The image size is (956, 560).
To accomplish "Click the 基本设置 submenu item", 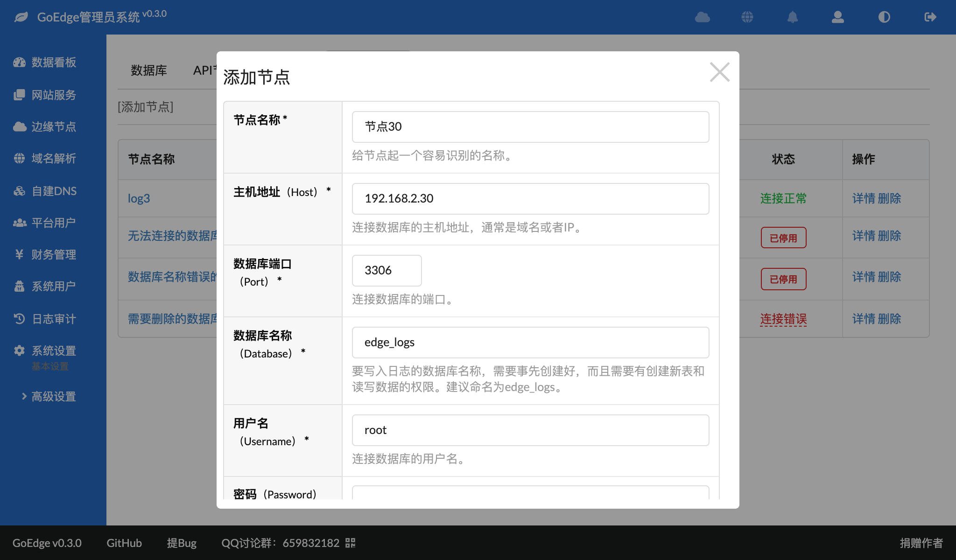I will click(50, 366).
